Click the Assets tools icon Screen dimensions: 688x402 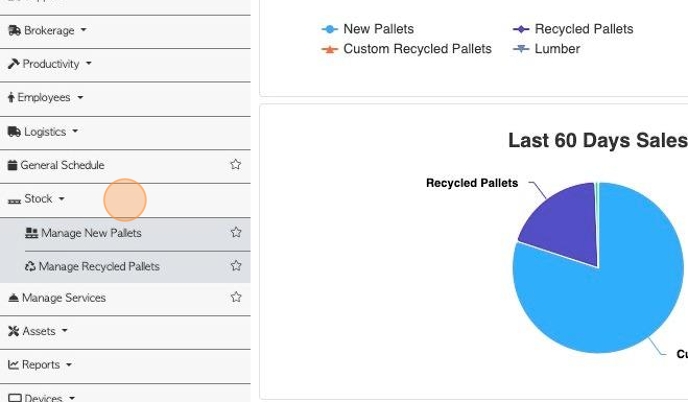(x=14, y=331)
